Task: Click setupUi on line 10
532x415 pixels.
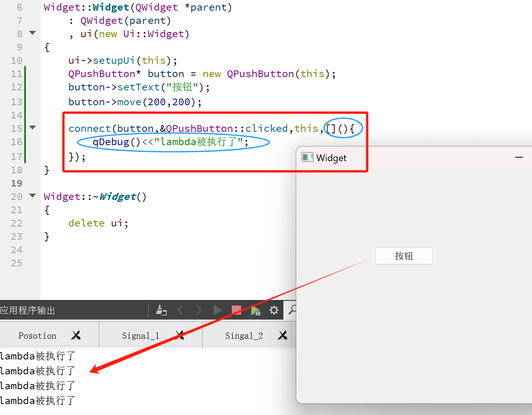Action: click(114, 61)
